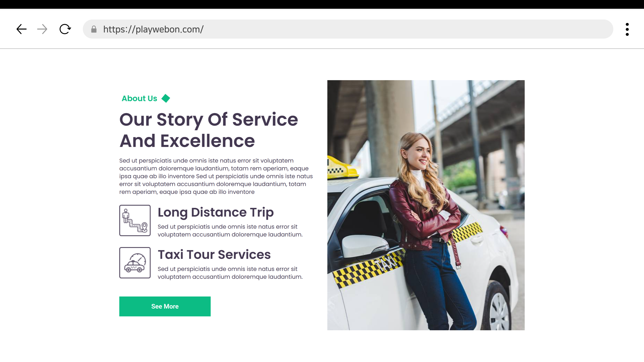Click the Long Distance Trip description text
644x362 pixels.
230,231
